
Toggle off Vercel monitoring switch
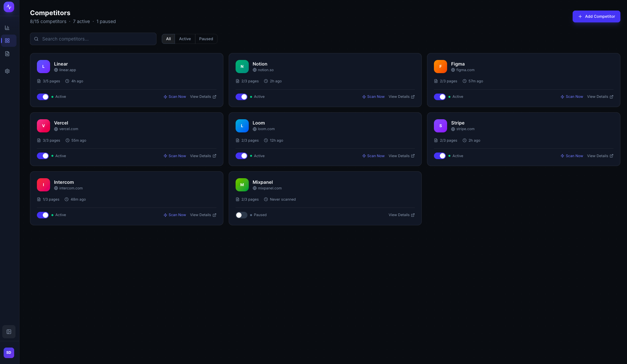(43, 156)
